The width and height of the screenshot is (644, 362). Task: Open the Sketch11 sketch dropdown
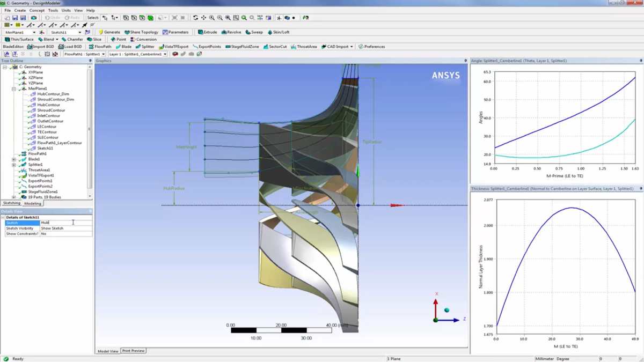click(x=80, y=32)
